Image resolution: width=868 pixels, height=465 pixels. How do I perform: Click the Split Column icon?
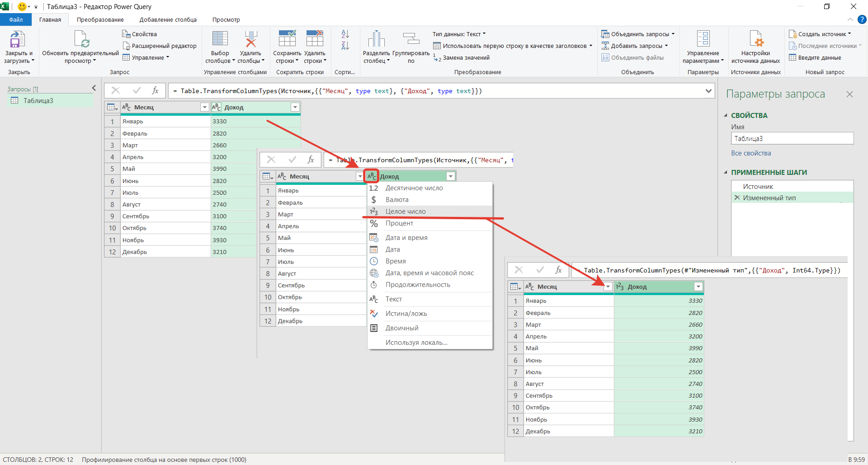[376, 40]
